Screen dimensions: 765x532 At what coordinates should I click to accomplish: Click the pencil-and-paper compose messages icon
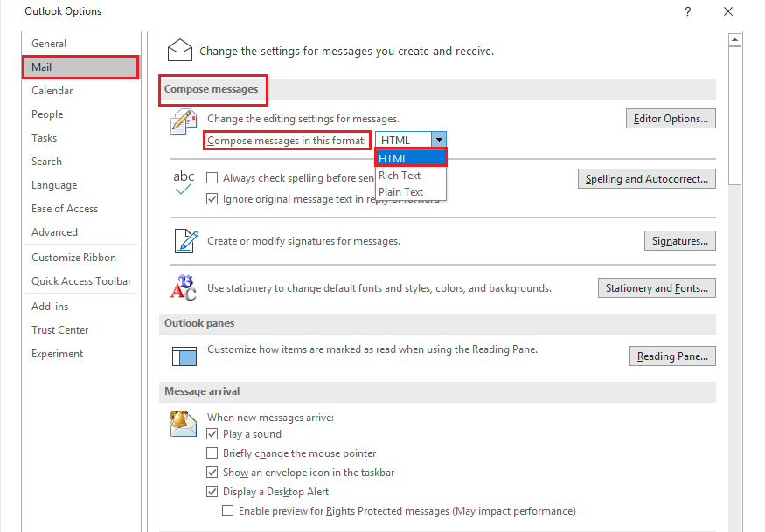pos(184,122)
